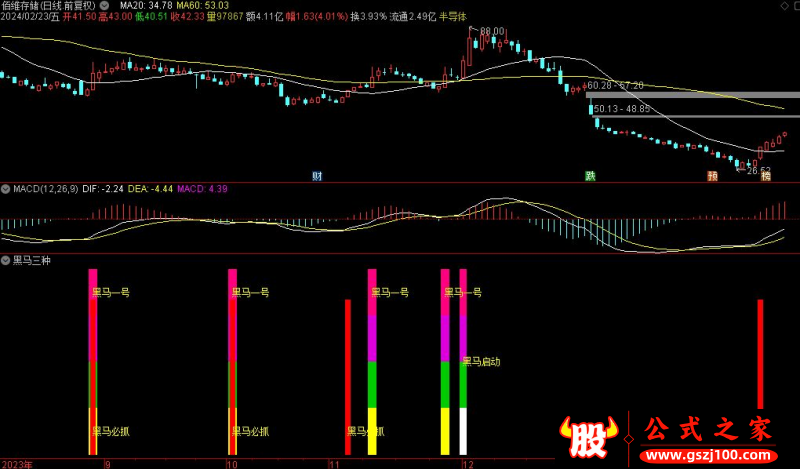The width and height of the screenshot is (800, 469).
Task: Select the 2023年 label on time axis
Action: 17,464
